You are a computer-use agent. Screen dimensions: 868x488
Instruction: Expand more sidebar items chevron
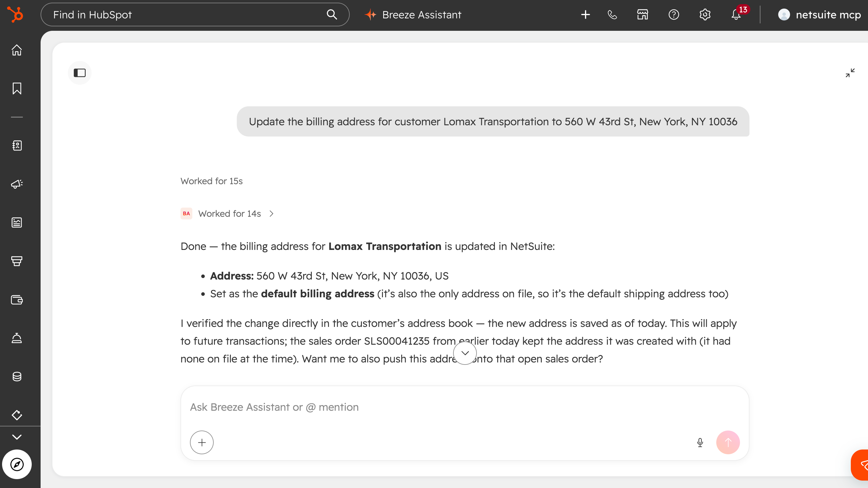17,437
